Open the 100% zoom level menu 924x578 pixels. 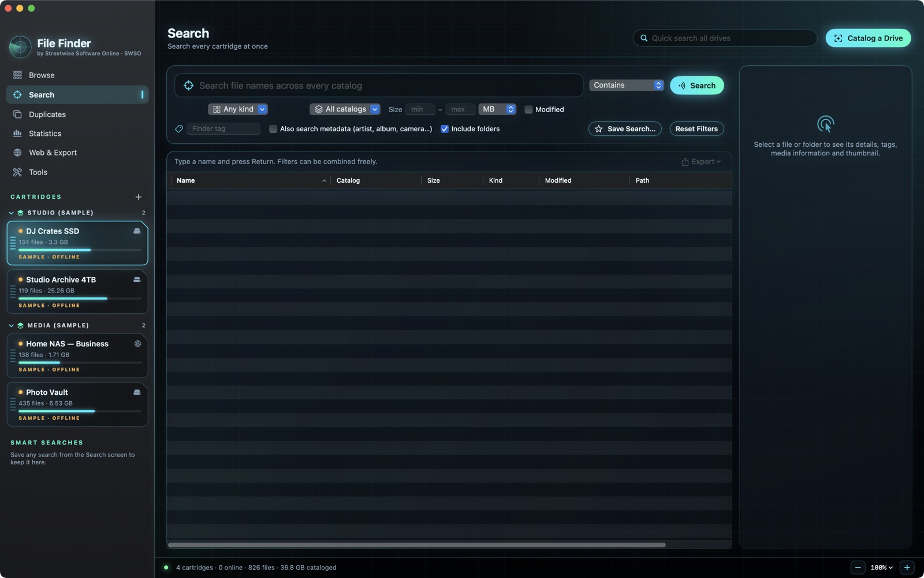click(x=881, y=568)
